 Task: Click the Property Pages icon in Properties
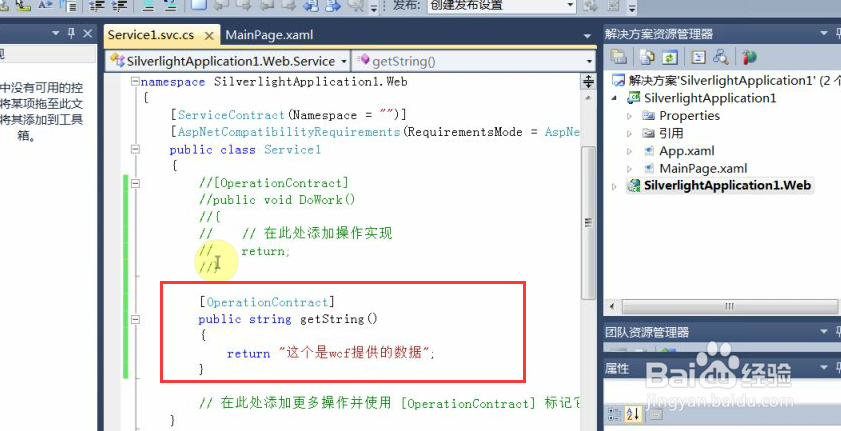(x=658, y=414)
